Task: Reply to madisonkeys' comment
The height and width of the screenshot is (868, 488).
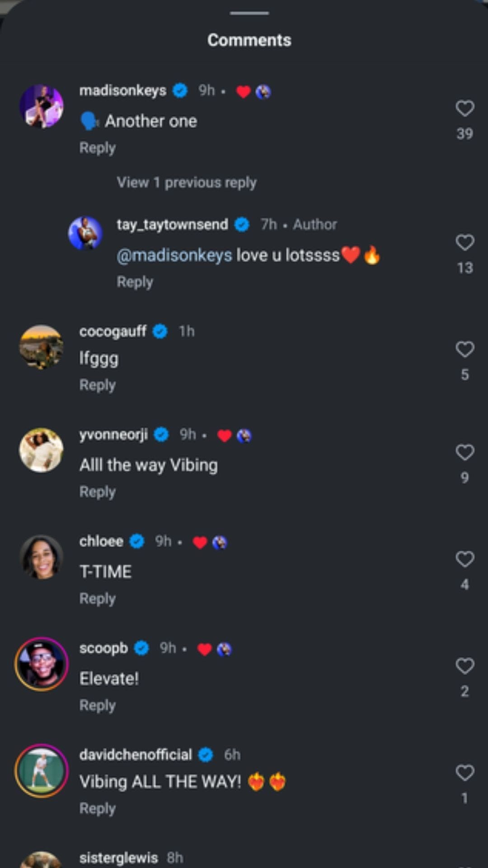Action: tap(98, 148)
